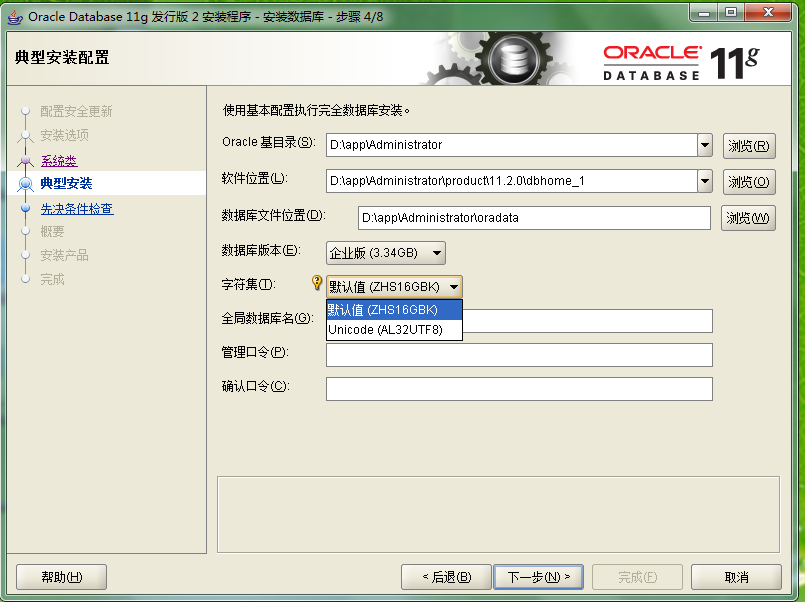805x602 pixels.
Task: Cancel installation with 取消 button
Action: [736, 577]
